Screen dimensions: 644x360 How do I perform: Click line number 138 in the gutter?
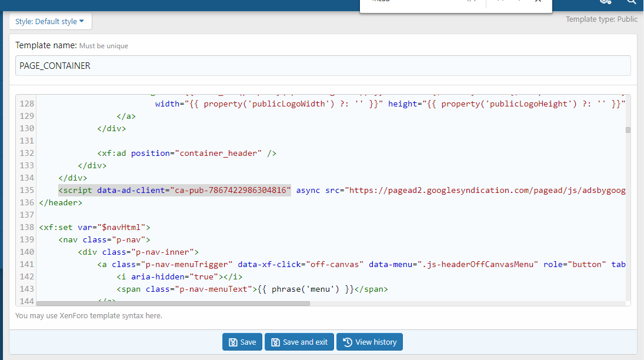[x=27, y=227]
